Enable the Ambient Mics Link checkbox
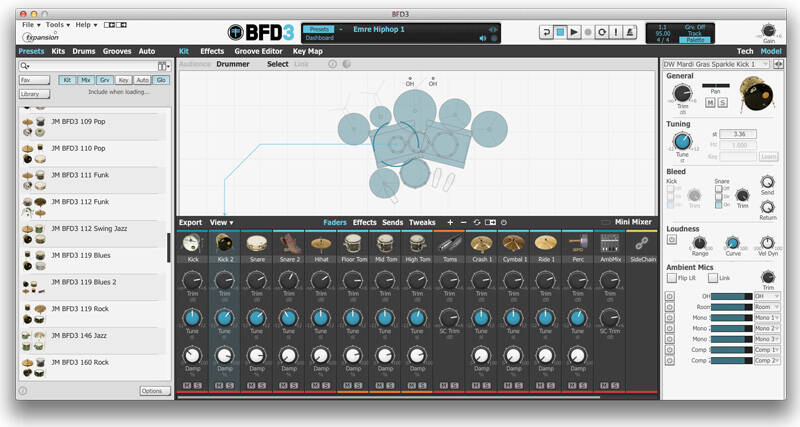 click(x=713, y=278)
